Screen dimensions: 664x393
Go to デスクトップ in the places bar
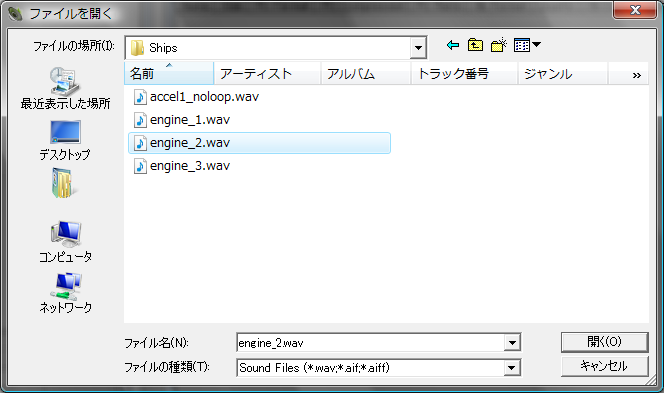tap(65, 140)
